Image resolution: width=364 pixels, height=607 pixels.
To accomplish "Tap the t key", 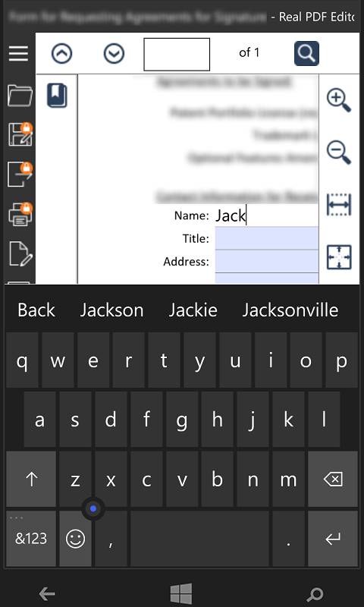I will pyautogui.click(x=164, y=360).
